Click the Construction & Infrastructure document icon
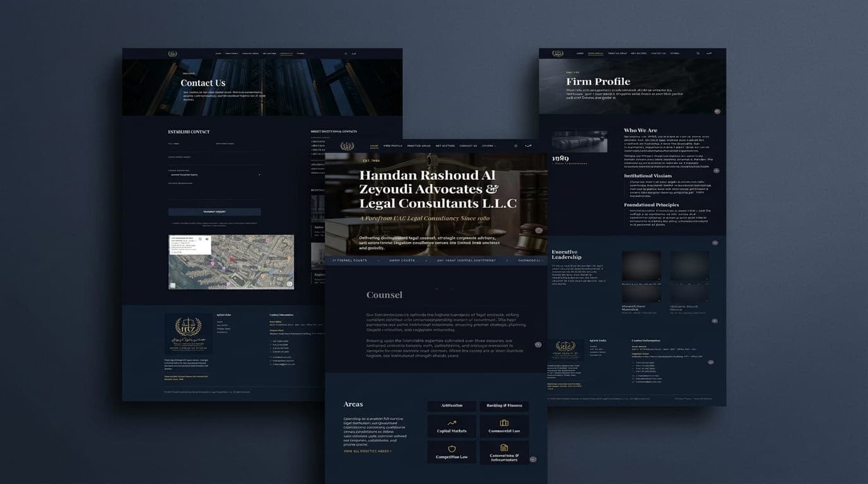This screenshot has width=868, height=484. tap(504, 448)
